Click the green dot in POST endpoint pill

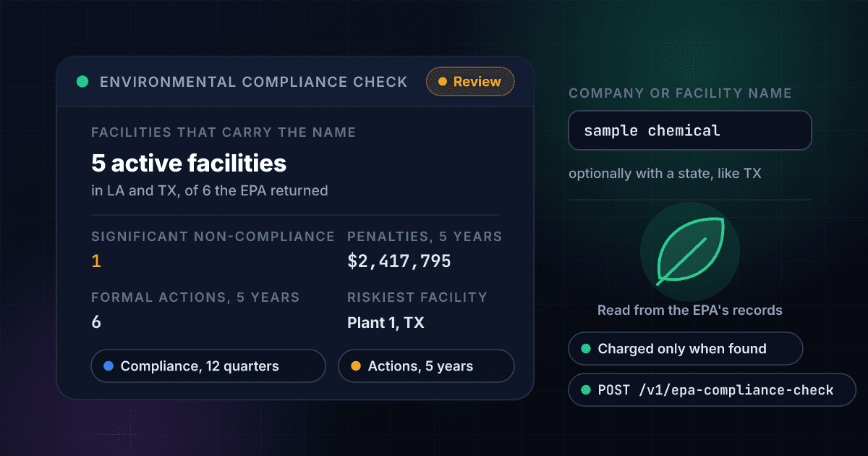(x=586, y=390)
